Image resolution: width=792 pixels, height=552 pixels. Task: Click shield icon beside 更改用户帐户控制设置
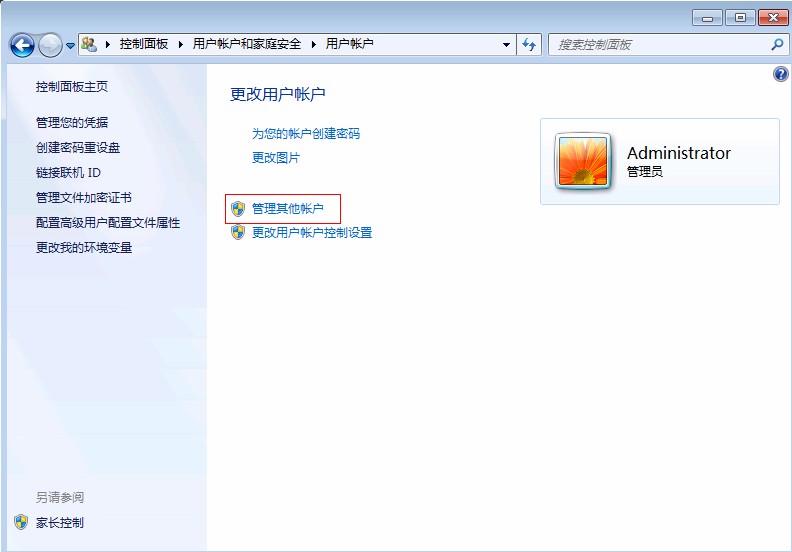point(238,233)
